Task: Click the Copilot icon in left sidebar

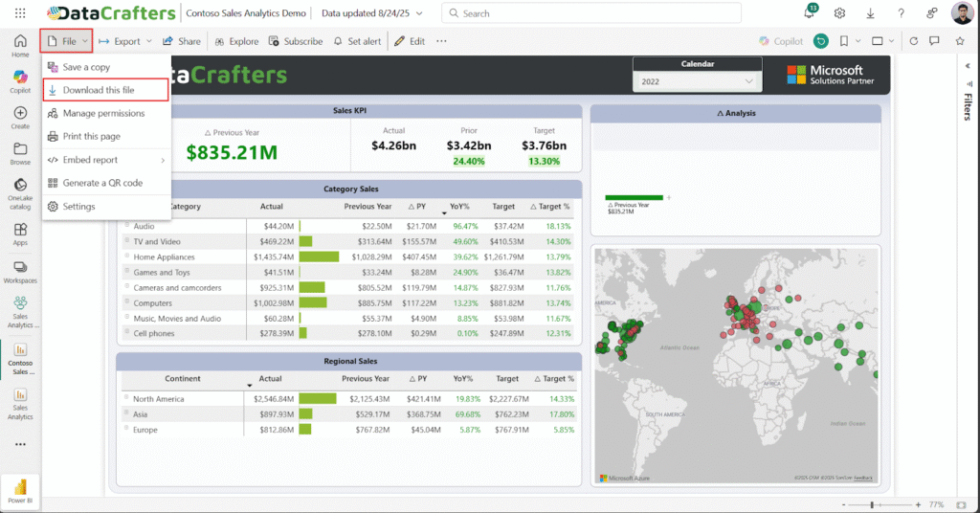Action: click(20, 80)
